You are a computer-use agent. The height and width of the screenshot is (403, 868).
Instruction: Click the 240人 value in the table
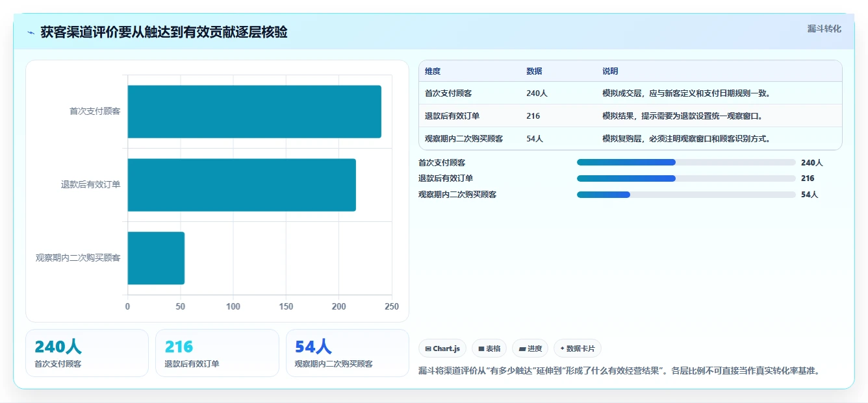coord(537,93)
